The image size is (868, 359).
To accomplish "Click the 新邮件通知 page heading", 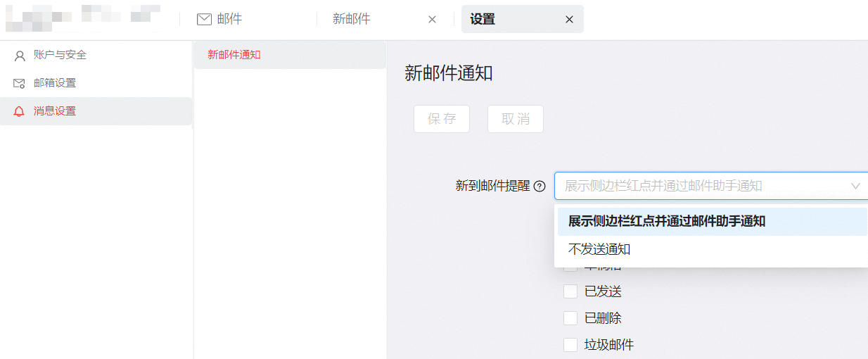I will pyautogui.click(x=449, y=74).
